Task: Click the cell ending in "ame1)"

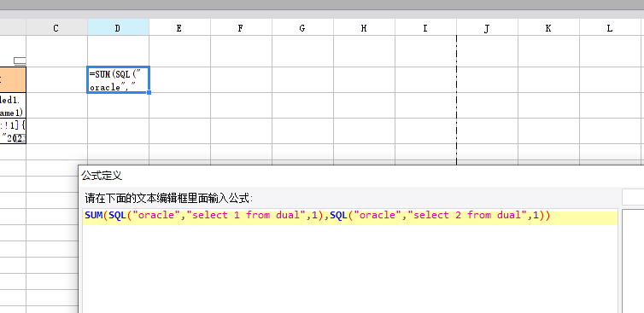Action: tap(13, 106)
